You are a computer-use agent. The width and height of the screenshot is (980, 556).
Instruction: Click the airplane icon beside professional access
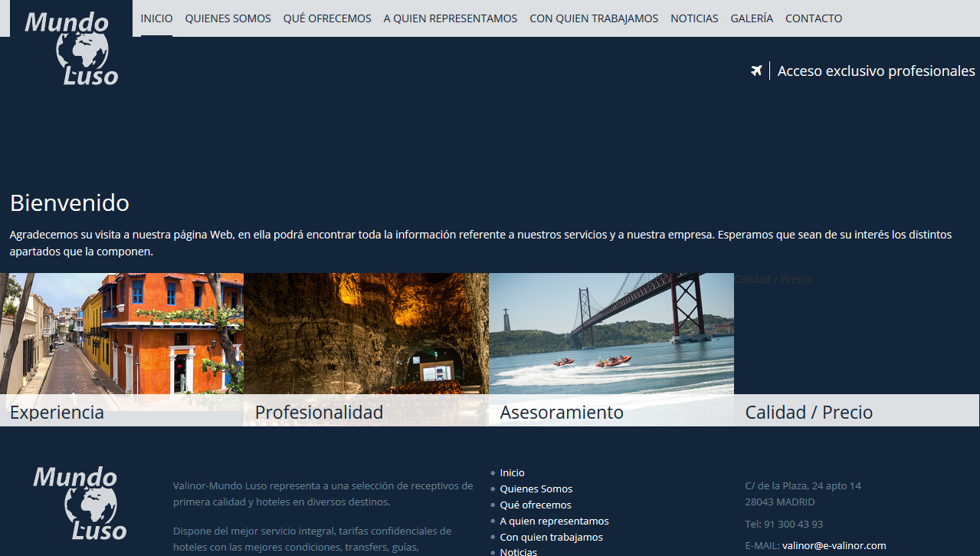point(756,71)
